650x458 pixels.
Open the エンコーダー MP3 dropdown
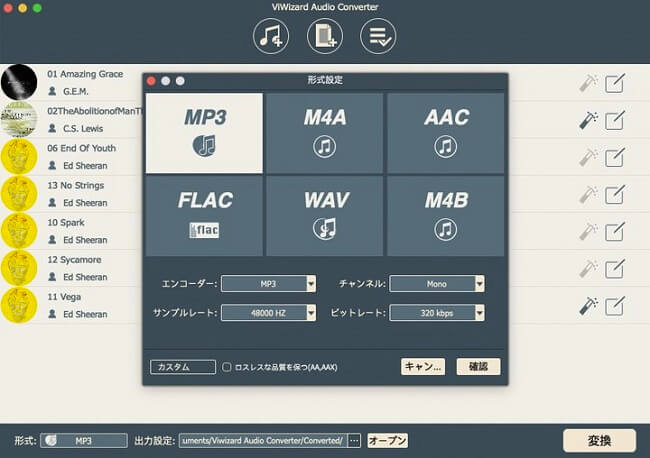click(x=268, y=284)
